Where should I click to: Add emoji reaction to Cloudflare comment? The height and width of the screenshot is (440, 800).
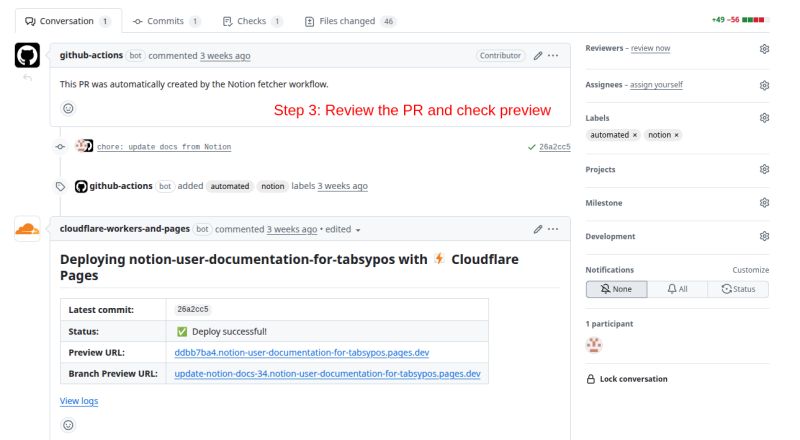(68, 425)
